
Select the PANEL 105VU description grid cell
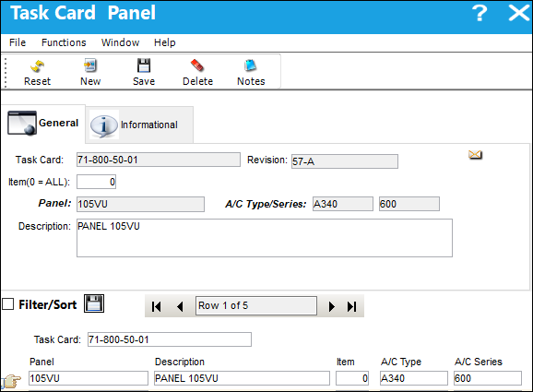point(242,378)
